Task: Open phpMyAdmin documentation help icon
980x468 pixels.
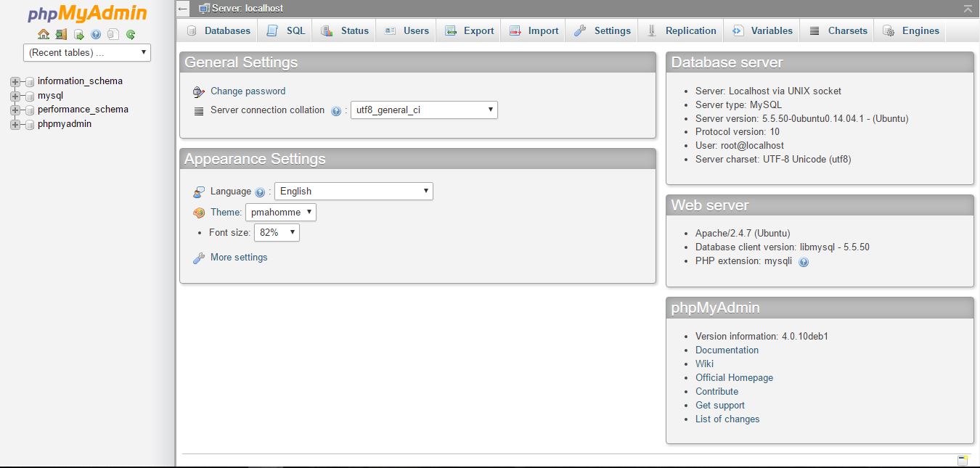Action: (96, 34)
